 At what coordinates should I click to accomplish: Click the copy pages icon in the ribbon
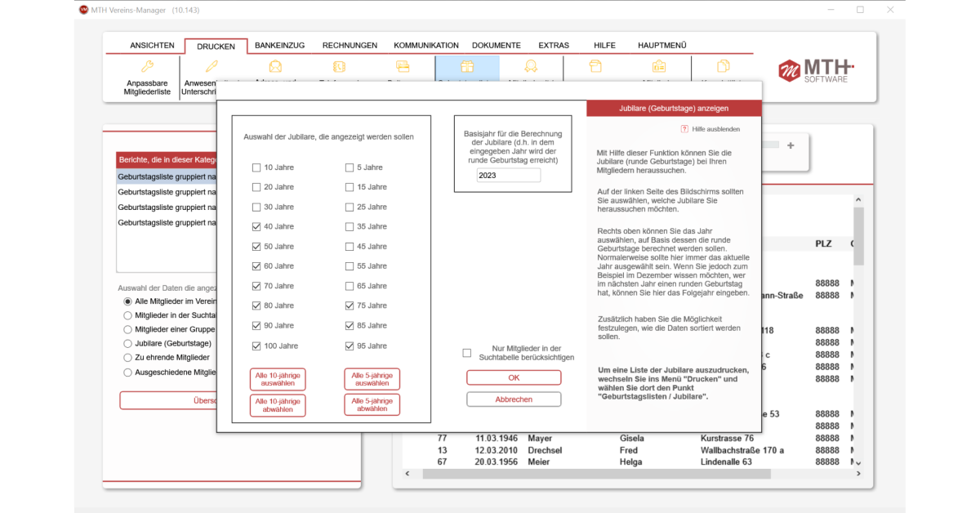[723, 66]
